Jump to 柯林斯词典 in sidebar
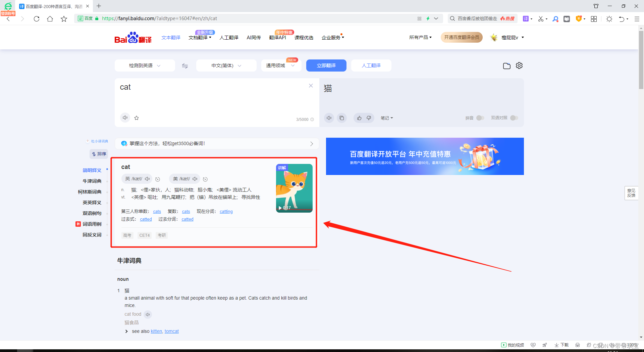 tap(90, 192)
